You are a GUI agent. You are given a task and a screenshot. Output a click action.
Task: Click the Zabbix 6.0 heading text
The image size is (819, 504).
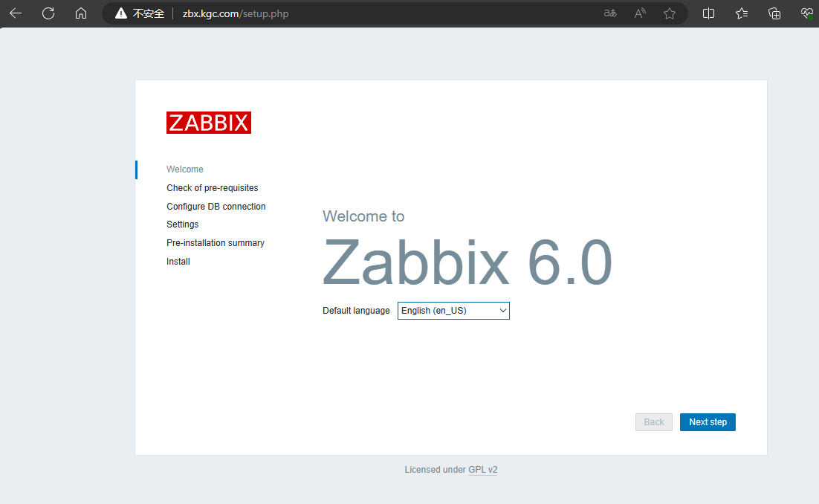(467, 262)
